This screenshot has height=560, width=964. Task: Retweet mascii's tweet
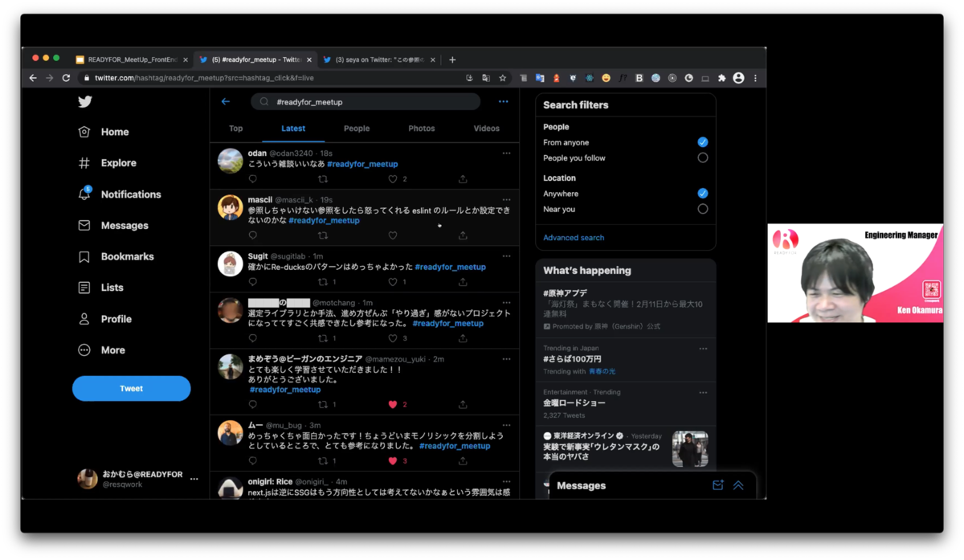tap(323, 235)
